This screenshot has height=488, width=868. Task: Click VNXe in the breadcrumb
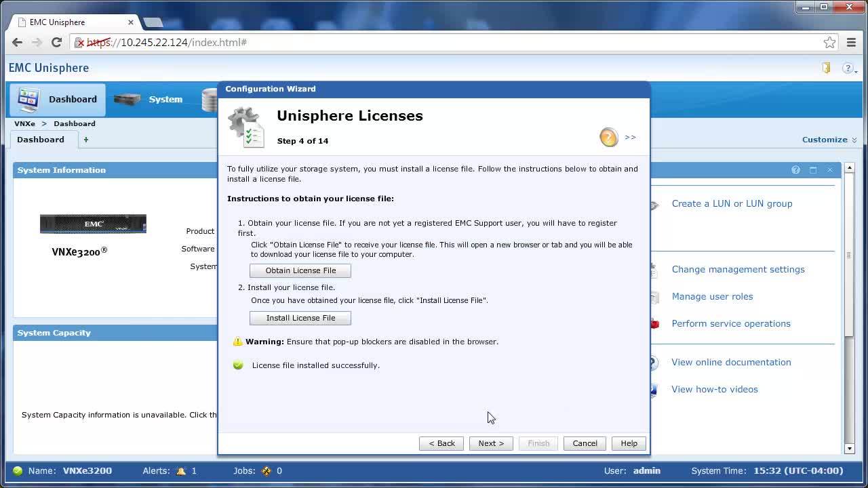24,124
